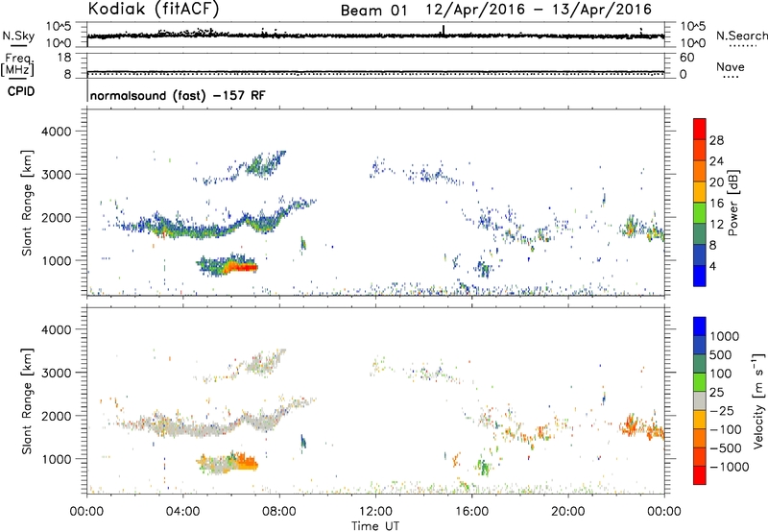Click the bright blue bottom segment of Power colorbar
The width and height of the screenshot is (768, 532).
pyautogui.click(x=700, y=276)
